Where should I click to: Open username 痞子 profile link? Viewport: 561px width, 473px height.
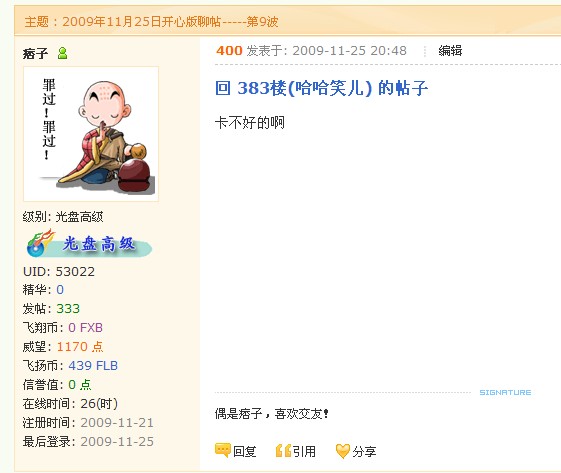point(35,54)
